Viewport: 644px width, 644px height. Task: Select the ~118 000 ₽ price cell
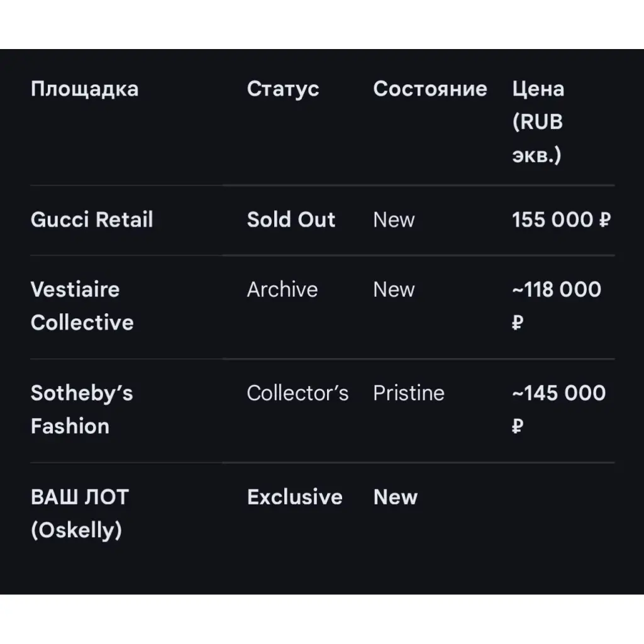point(557,306)
